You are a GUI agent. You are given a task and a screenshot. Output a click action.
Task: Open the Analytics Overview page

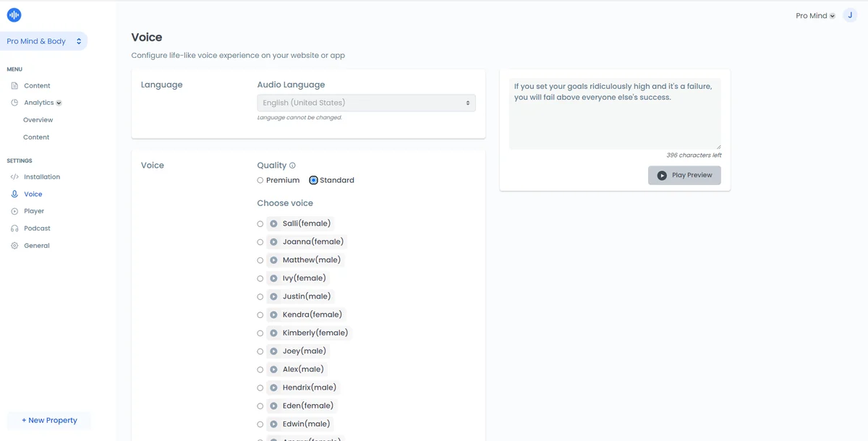click(x=38, y=120)
